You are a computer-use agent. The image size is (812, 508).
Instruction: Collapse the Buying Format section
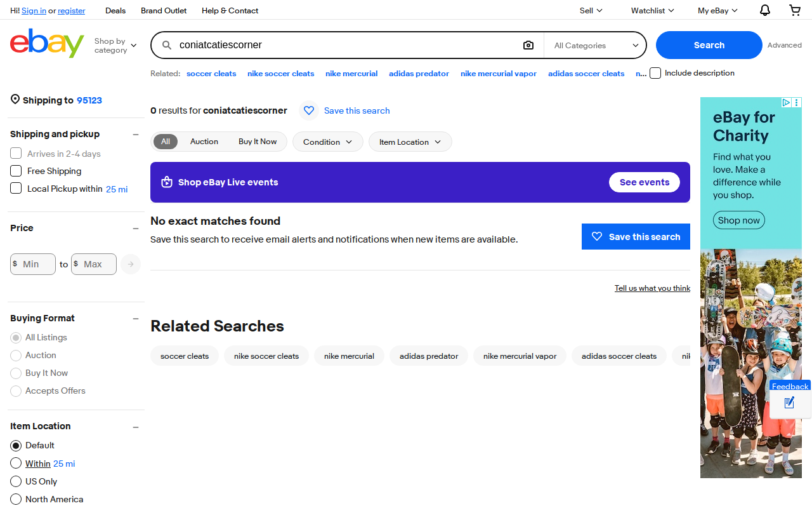pos(135,319)
